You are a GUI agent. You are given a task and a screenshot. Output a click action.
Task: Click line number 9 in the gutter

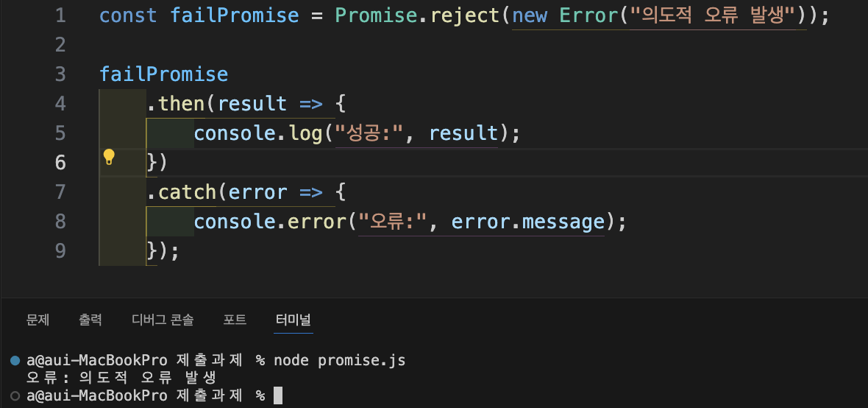(x=60, y=250)
